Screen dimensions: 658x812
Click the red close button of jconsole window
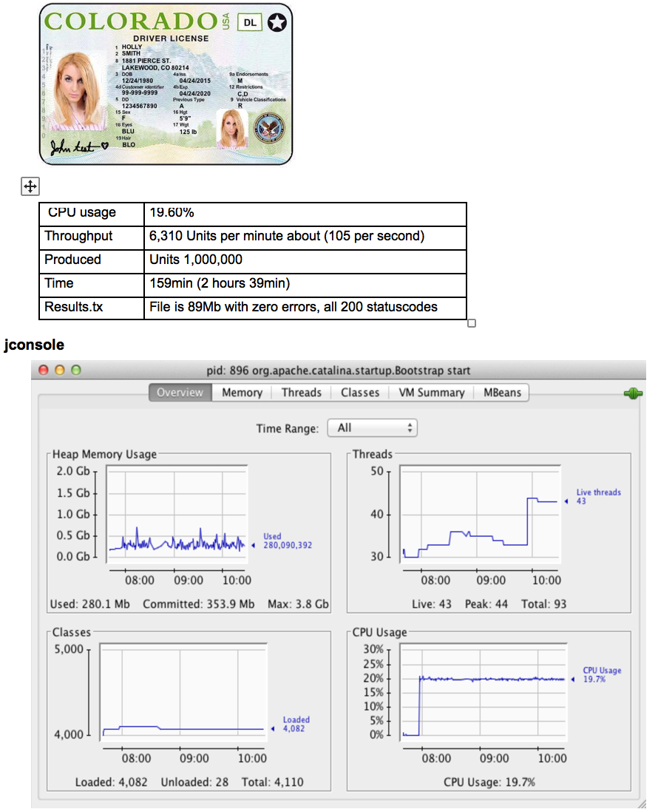44,370
